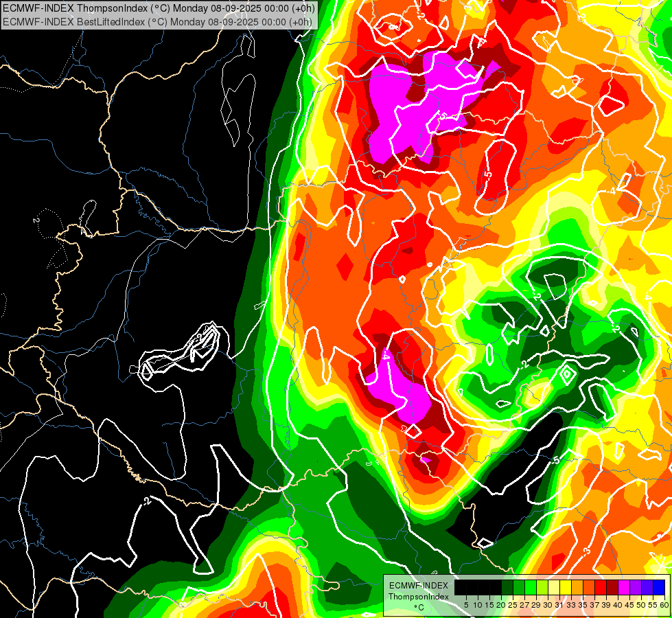Viewport: 672px width, 618px height.
Task: Click the ThompsonIndex label inside the legend
Action: click(419, 597)
